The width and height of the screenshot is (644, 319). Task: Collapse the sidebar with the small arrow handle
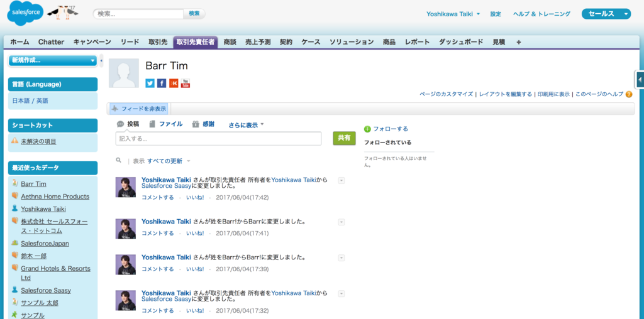pyautogui.click(x=101, y=60)
